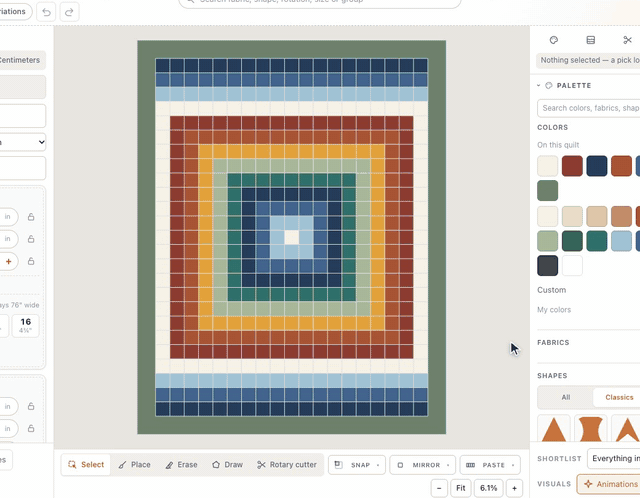Toggle the Animations visuals button
Screen dimensions: 640x498
[x=609, y=484]
